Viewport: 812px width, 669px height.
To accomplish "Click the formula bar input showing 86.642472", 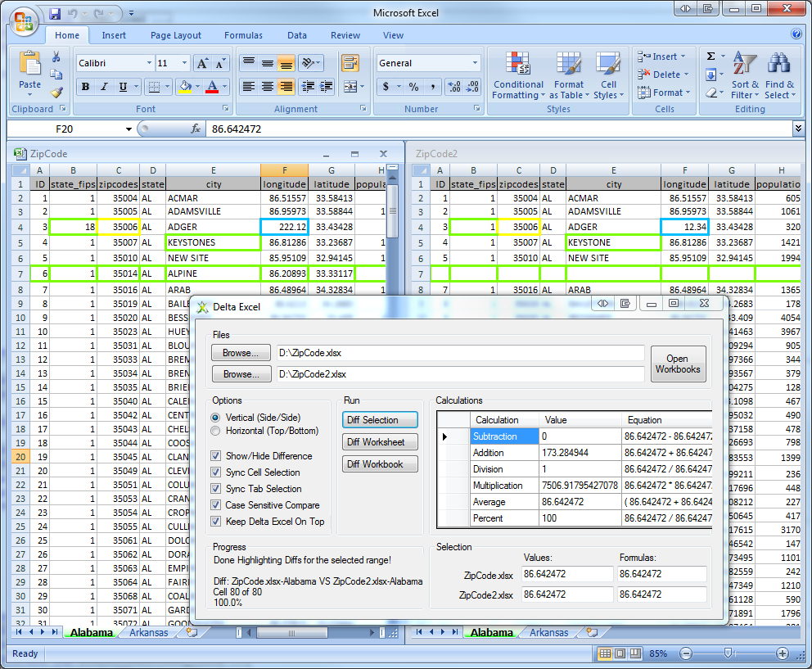I will click(499, 129).
